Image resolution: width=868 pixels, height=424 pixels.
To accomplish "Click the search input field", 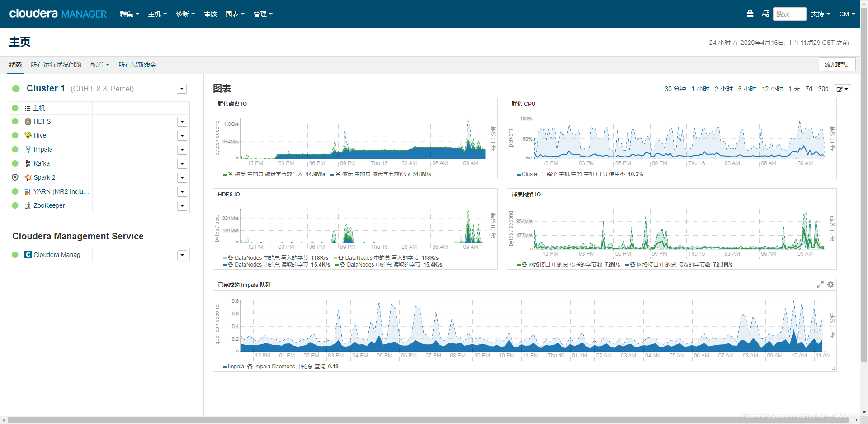I will coord(789,14).
